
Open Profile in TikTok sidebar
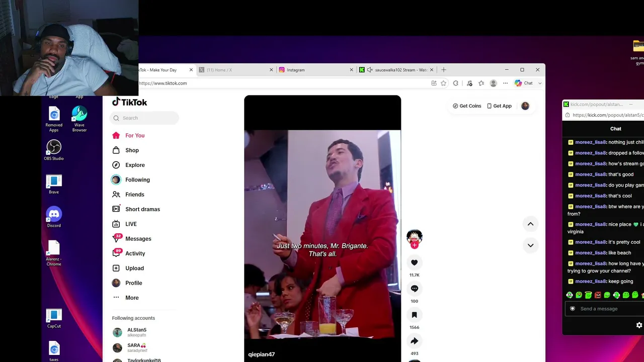click(x=134, y=283)
